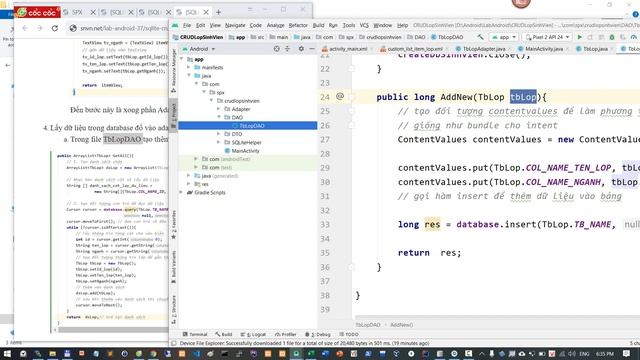This screenshot has width=640, height=360.
Task: Open the app run configuration dropdown
Action: pos(504,37)
